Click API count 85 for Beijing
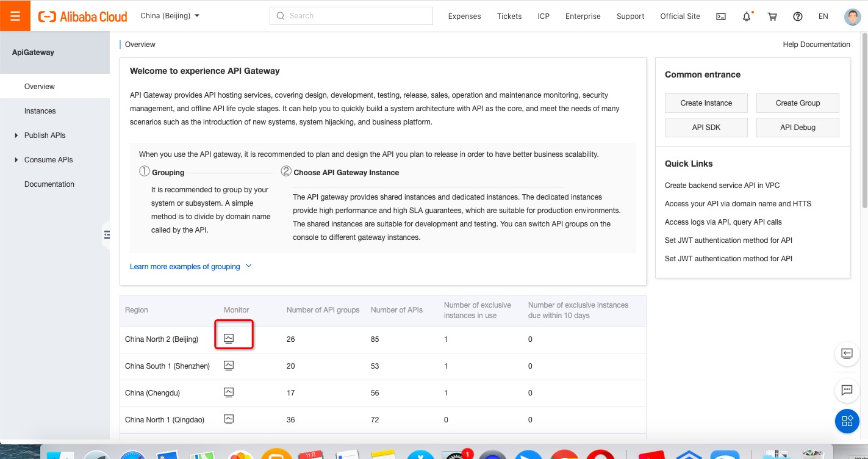 point(375,339)
